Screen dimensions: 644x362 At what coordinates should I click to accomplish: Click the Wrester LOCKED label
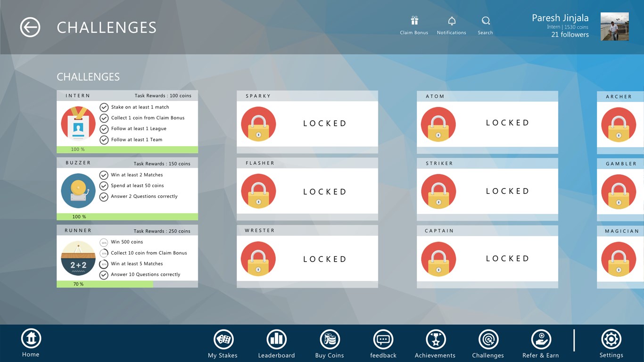point(325,259)
